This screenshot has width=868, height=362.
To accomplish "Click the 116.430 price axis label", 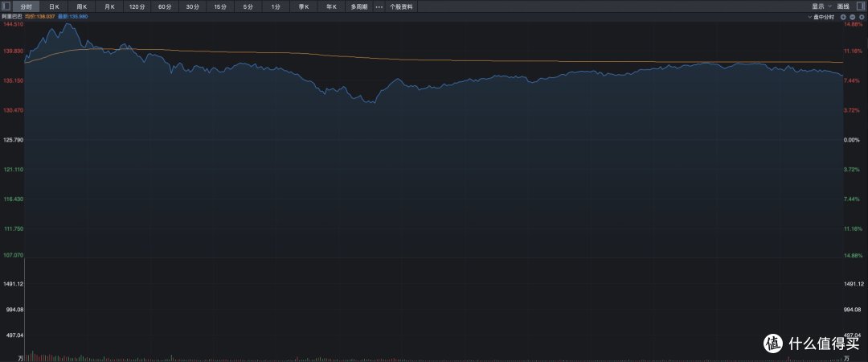I will click(14, 199).
